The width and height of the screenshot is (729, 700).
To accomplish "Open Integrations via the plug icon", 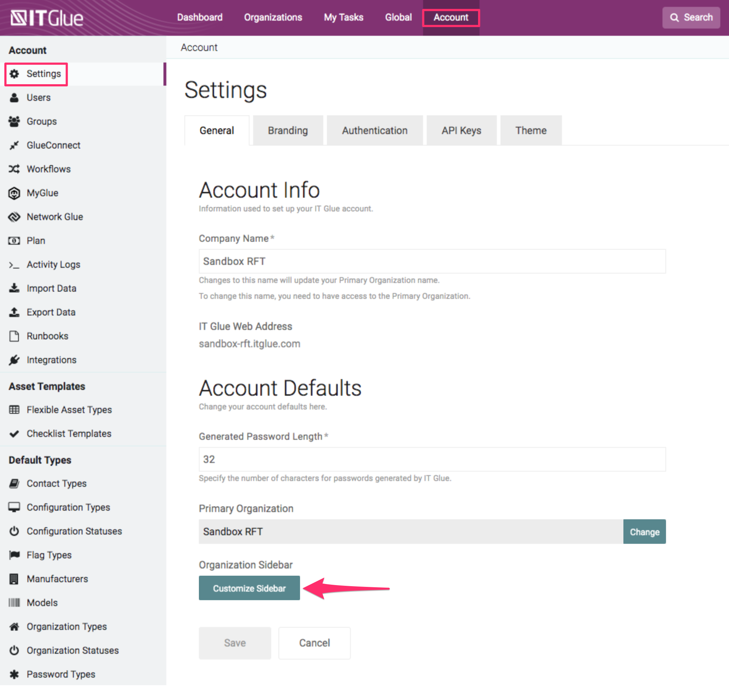I will click(x=14, y=360).
